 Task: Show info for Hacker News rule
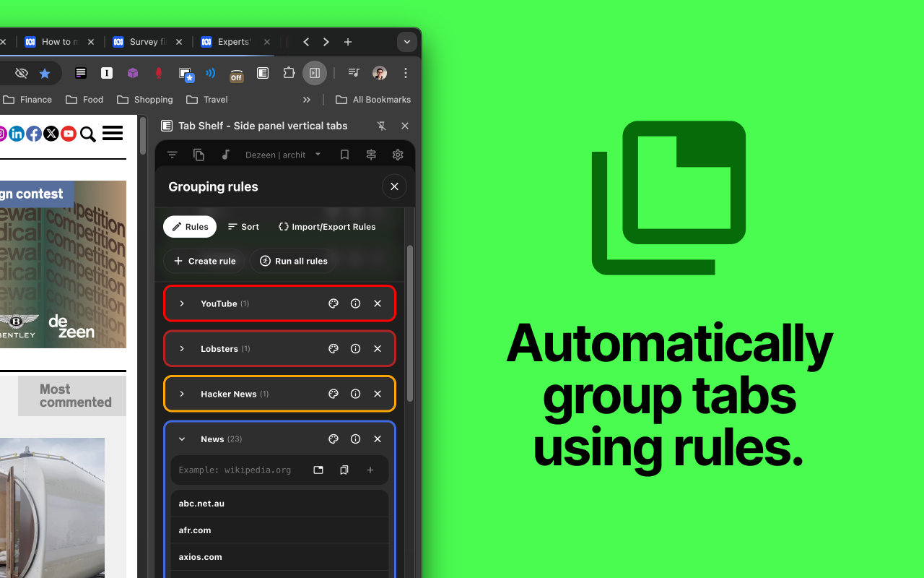(x=355, y=394)
